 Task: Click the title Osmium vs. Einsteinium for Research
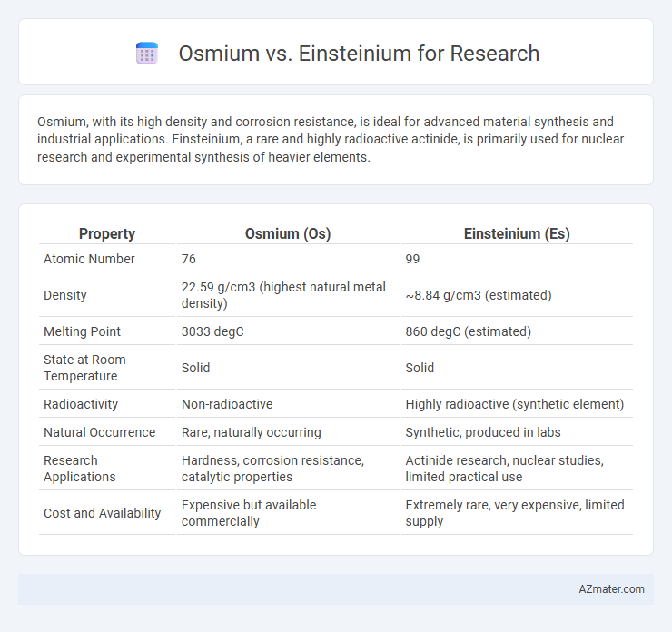point(359,54)
